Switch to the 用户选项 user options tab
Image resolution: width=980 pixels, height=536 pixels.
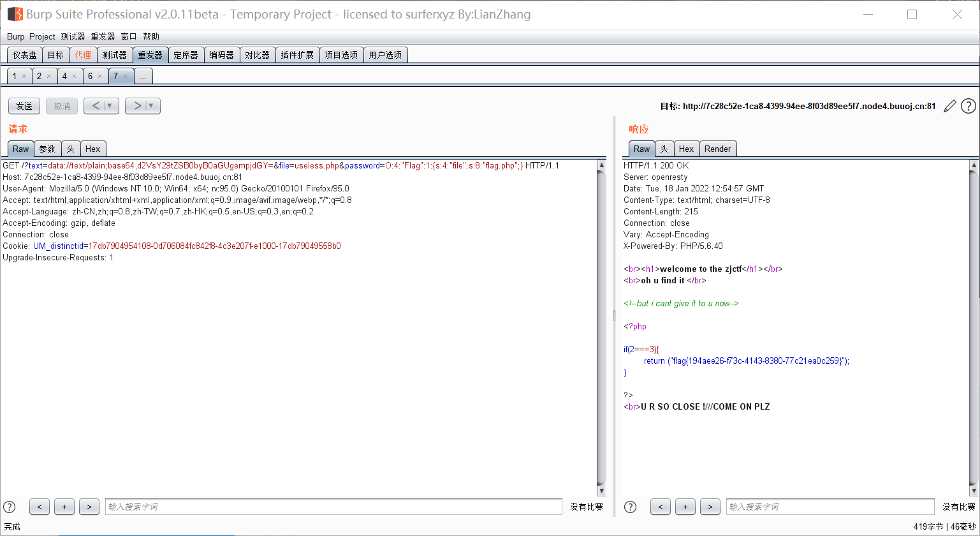point(385,55)
